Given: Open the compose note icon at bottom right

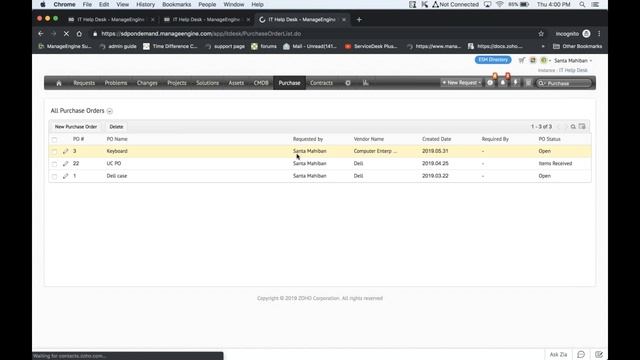Looking at the screenshot, I should click(x=599, y=354).
